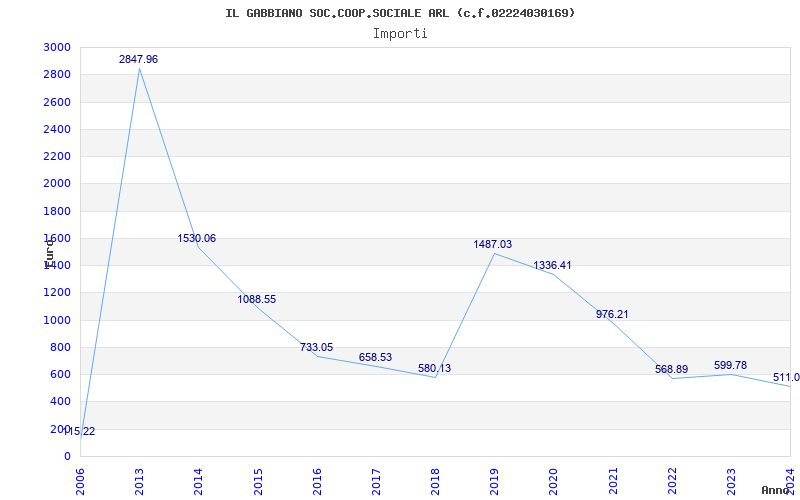Click the Euro axis title
The height and width of the screenshot is (500, 800).
pyautogui.click(x=48, y=254)
